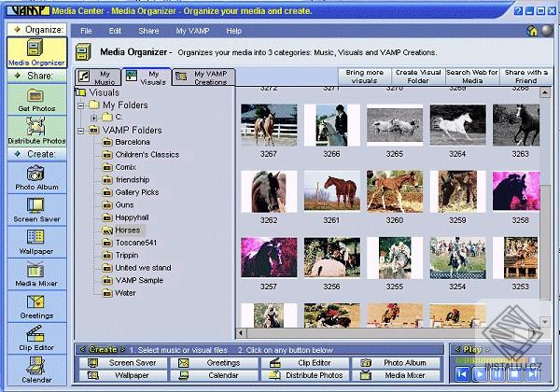Viewport: 560px width, 392px height.
Task: Open Distribute Photos in the sidebar
Action: tap(36, 131)
